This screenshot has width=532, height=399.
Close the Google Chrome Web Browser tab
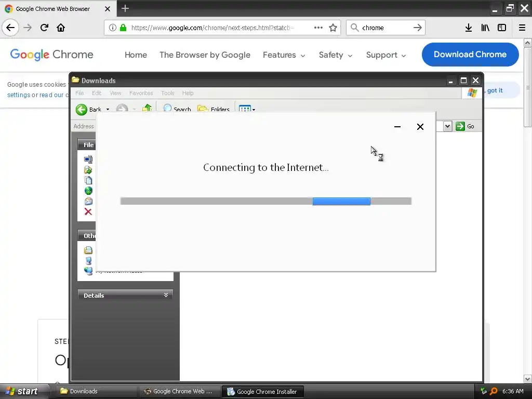(108, 9)
